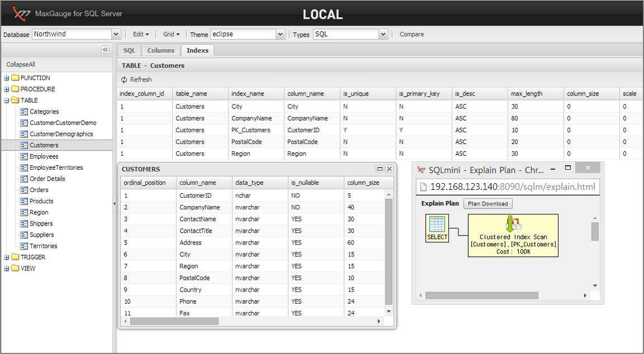The height and width of the screenshot is (354, 644).
Task: Minimize the SQLmini Explain Plan window
Action: click(x=553, y=169)
